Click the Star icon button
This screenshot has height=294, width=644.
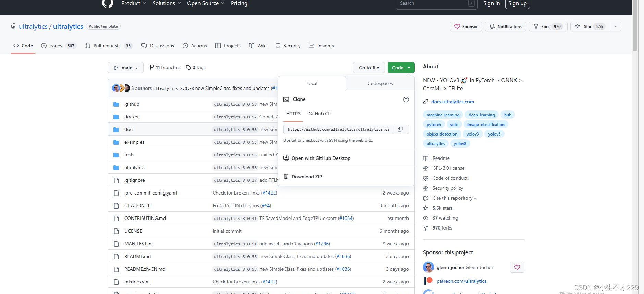click(590, 26)
